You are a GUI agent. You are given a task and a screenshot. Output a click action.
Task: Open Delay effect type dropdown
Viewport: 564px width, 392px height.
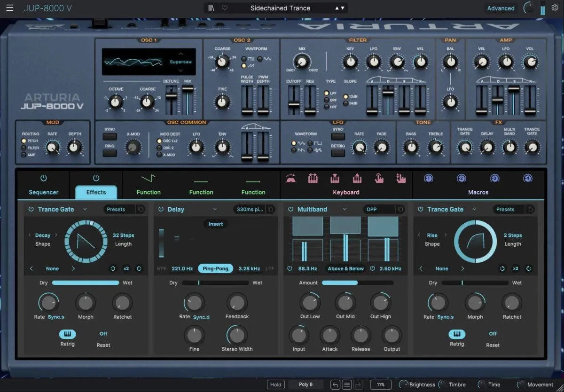click(214, 209)
